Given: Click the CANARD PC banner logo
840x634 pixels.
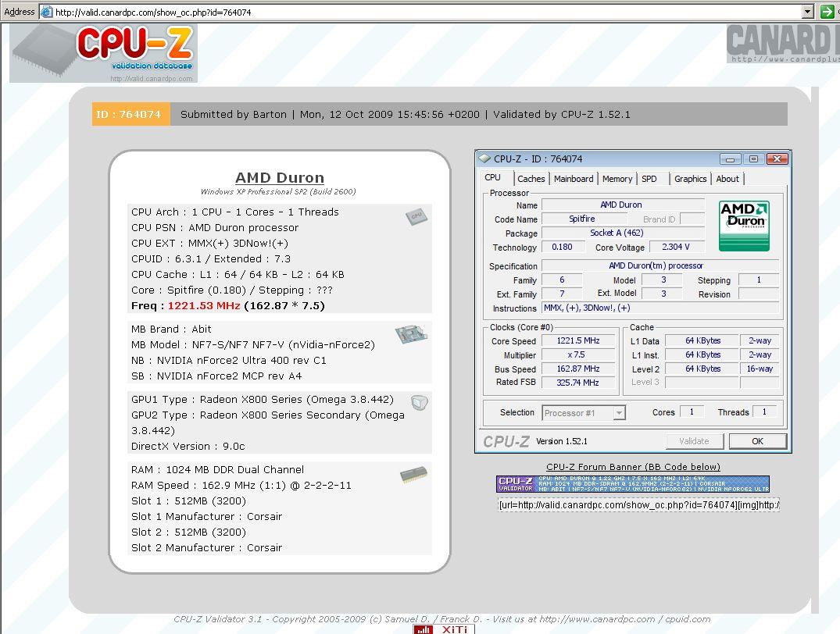Looking at the screenshot, I should point(783,44).
